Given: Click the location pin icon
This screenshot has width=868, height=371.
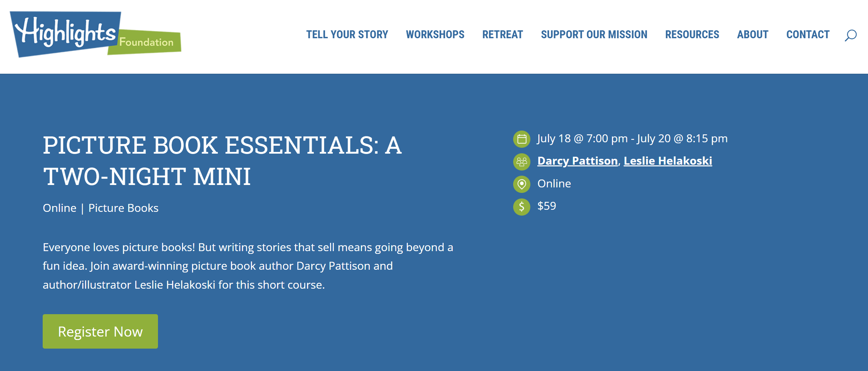Looking at the screenshot, I should tap(522, 184).
